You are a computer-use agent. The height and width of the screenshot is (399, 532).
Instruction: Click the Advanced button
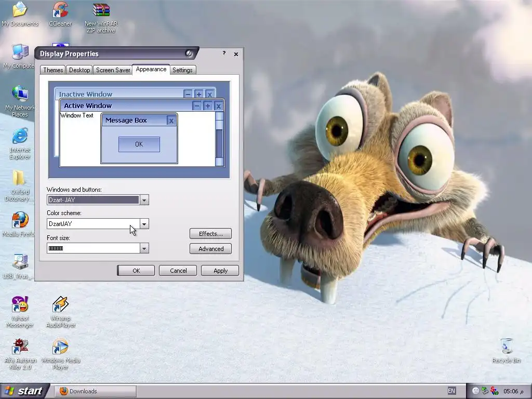point(211,249)
